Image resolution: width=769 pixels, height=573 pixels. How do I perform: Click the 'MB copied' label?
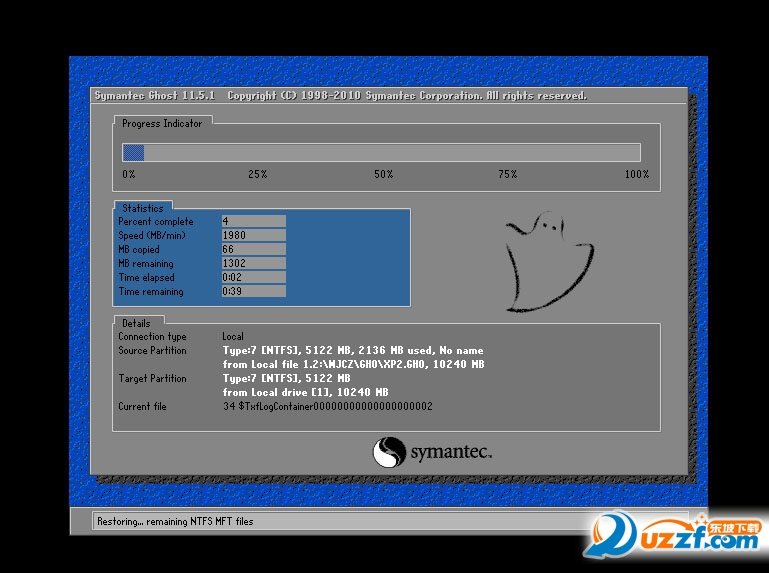coord(139,250)
